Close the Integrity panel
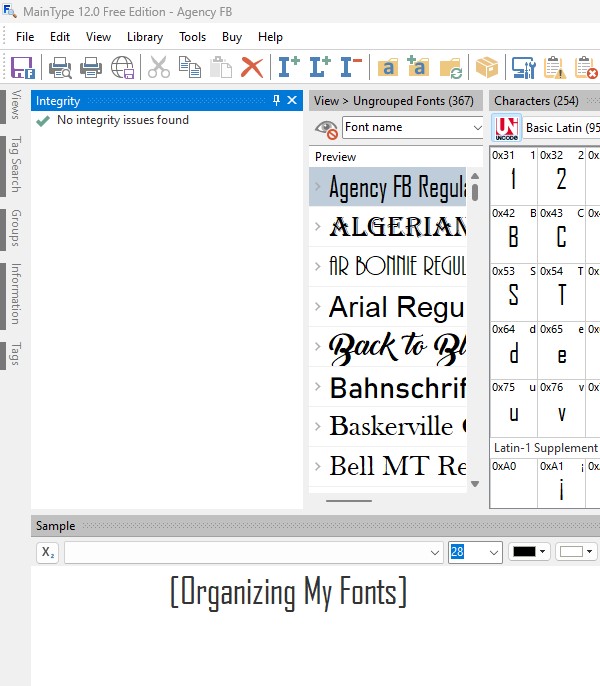Image resolution: width=600 pixels, height=686 pixels. pyautogui.click(x=292, y=101)
